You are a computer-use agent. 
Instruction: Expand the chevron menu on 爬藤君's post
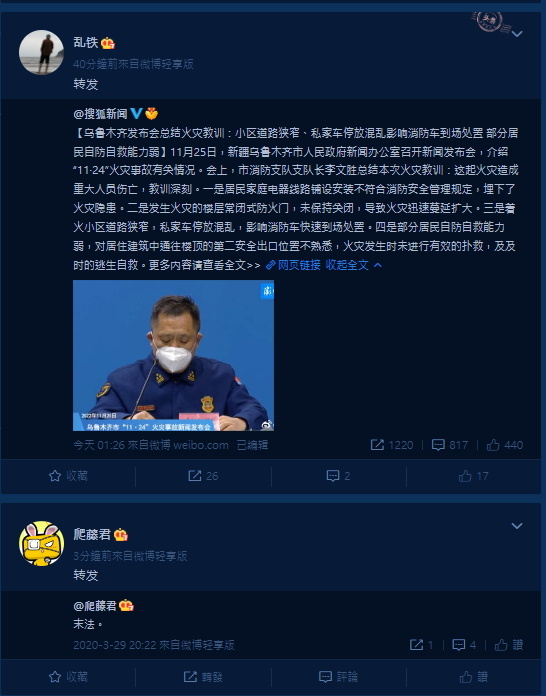pyautogui.click(x=517, y=526)
